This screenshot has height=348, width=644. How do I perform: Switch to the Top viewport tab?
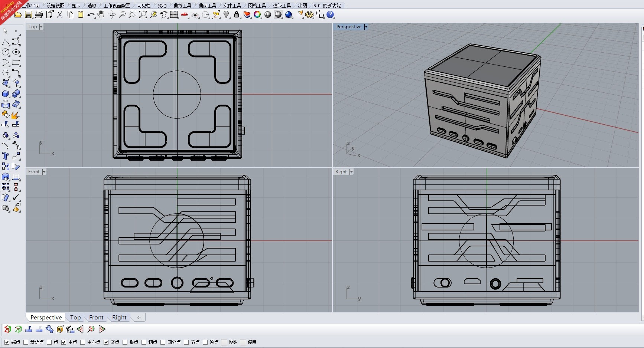tap(75, 318)
